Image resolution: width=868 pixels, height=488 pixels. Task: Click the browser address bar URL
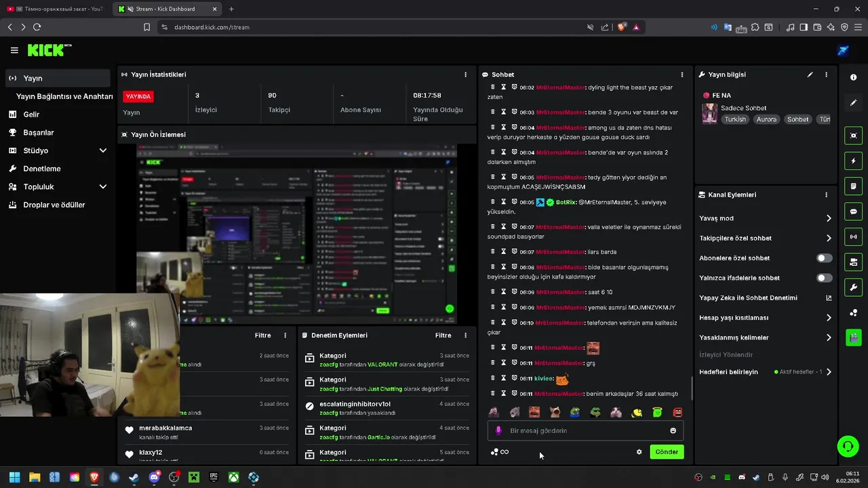[x=212, y=27]
